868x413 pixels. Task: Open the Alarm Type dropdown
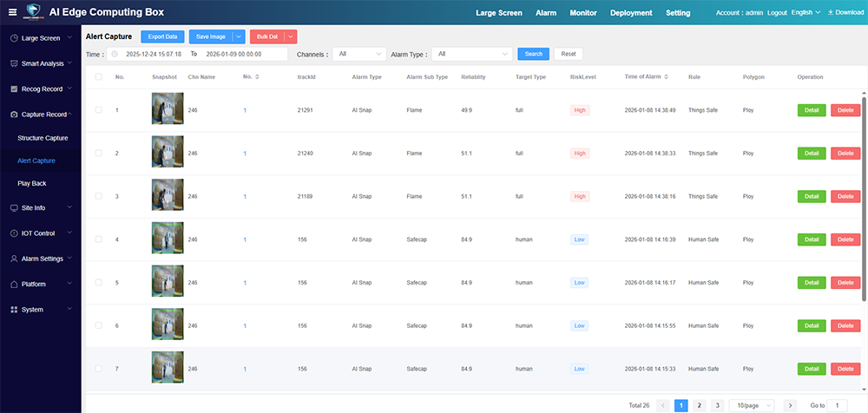point(472,54)
